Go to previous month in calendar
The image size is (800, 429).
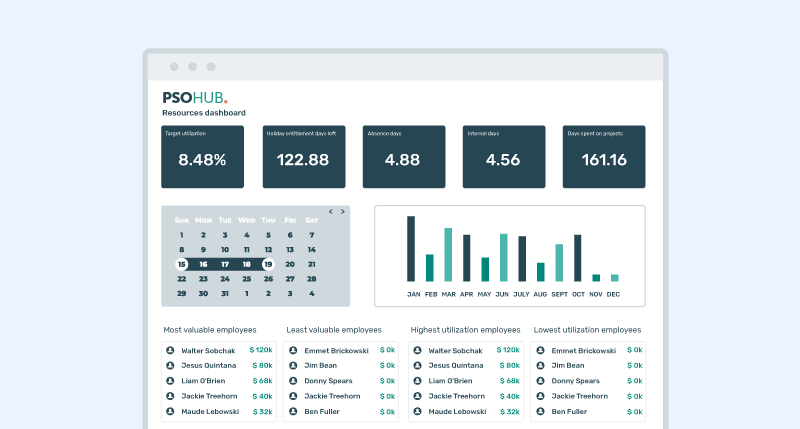tap(331, 212)
